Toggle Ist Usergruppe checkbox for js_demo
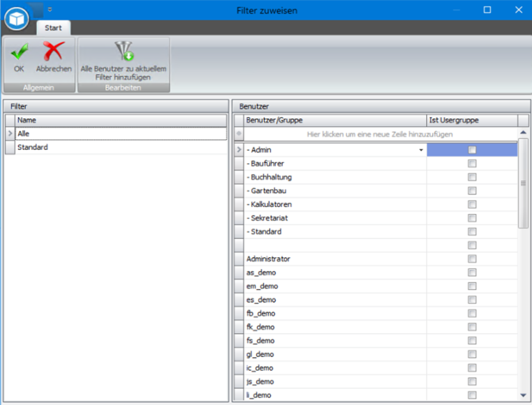Screen dimensions: 532x405 coord(472,381)
